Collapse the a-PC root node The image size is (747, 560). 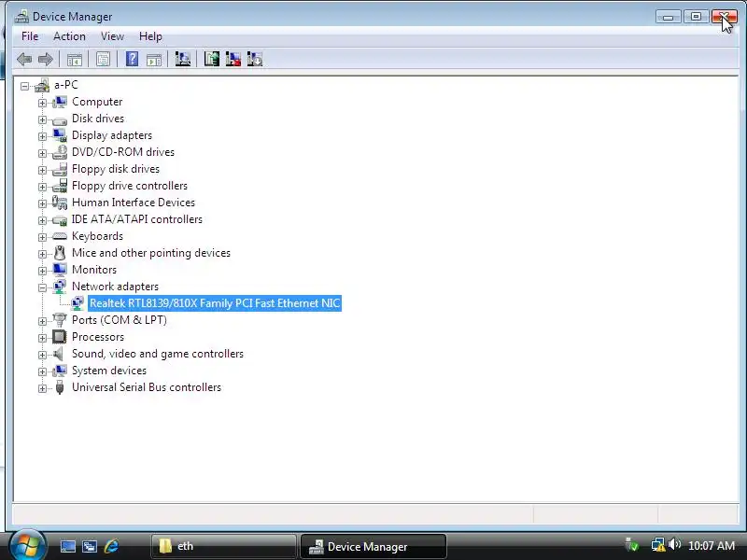pos(24,86)
